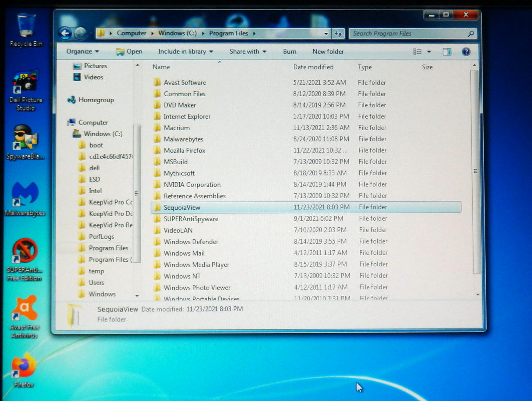Select the Windows Defender folder row
Image resolution: width=532 pixels, height=401 pixels.
tap(306, 242)
